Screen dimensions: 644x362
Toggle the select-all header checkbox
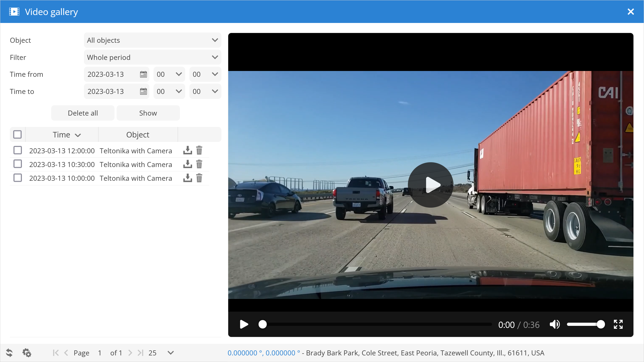17,135
